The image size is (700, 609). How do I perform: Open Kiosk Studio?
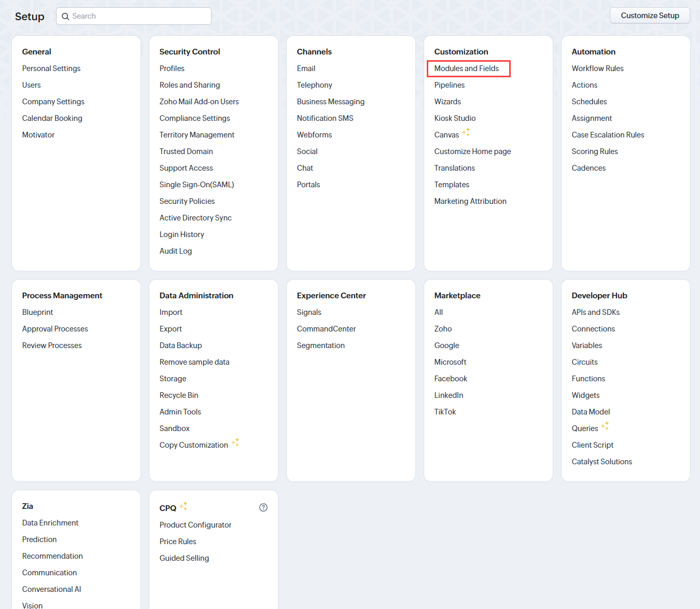pos(455,118)
